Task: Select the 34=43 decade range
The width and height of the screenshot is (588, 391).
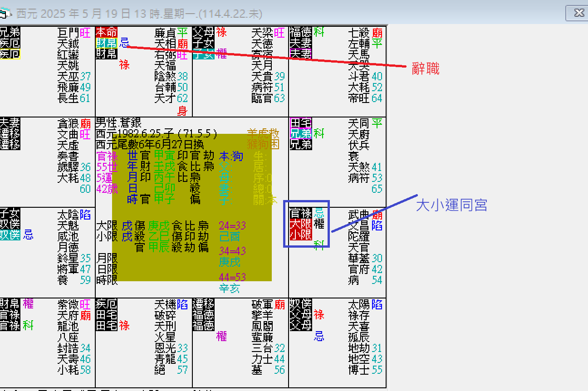Action: (232, 251)
